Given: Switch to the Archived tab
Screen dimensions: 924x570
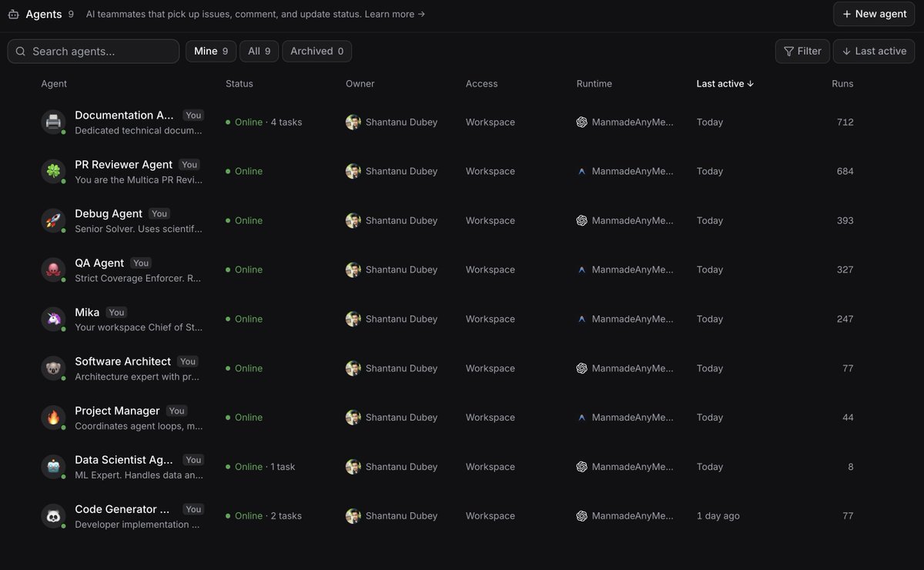Looking at the screenshot, I should [317, 51].
